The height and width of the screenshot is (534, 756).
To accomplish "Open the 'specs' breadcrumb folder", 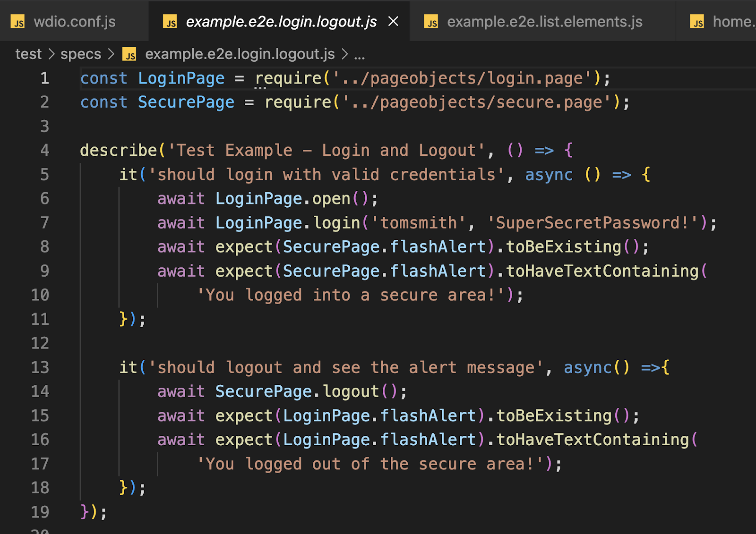I will click(x=81, y=54).
